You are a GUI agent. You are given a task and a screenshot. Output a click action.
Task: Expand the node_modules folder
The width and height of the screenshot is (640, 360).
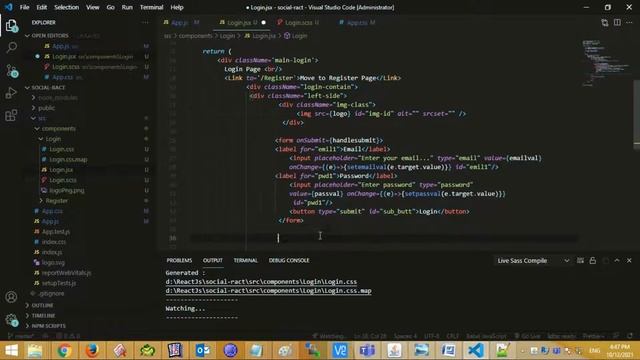pyautogui.click(x=57, y=98)
